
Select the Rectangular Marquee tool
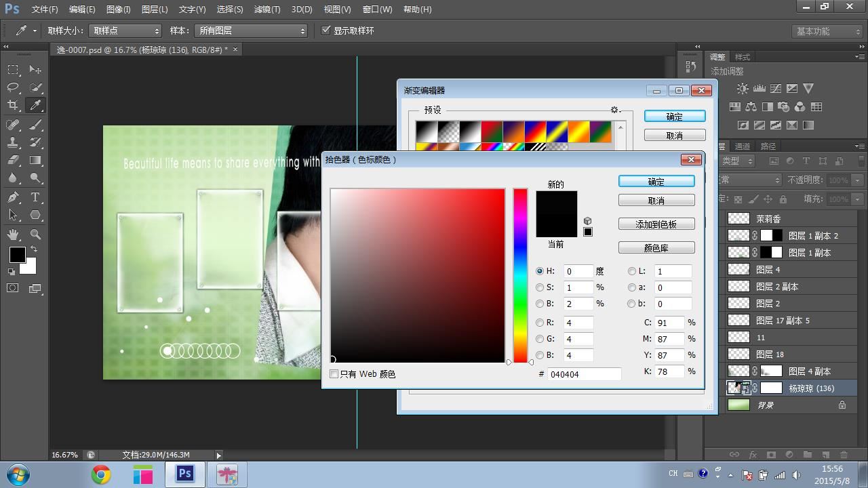13,69
